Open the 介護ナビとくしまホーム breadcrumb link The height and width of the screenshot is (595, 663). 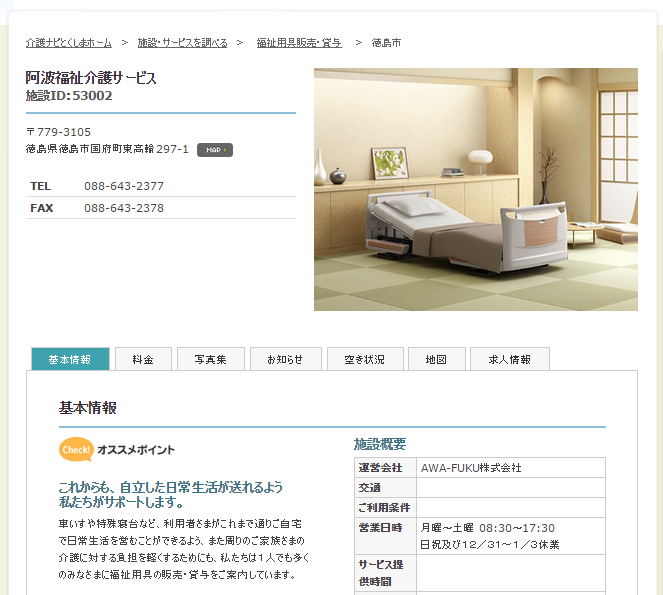point(69,43)
